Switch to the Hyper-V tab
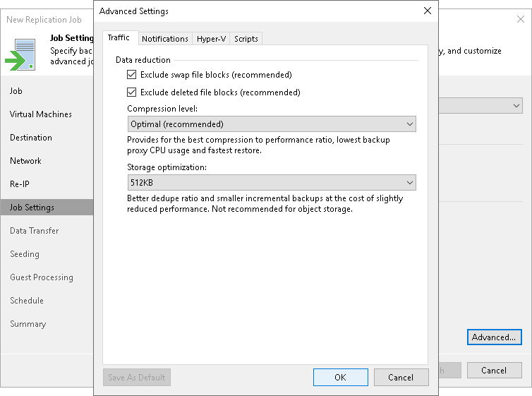 tap(211, 39)
